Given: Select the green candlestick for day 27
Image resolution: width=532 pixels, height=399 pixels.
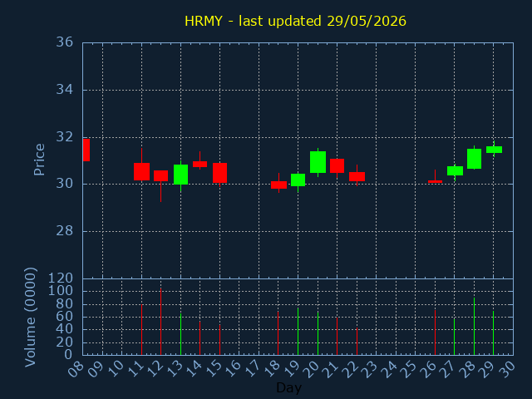Looking at the screenshot, I should [x=455, y=170].
